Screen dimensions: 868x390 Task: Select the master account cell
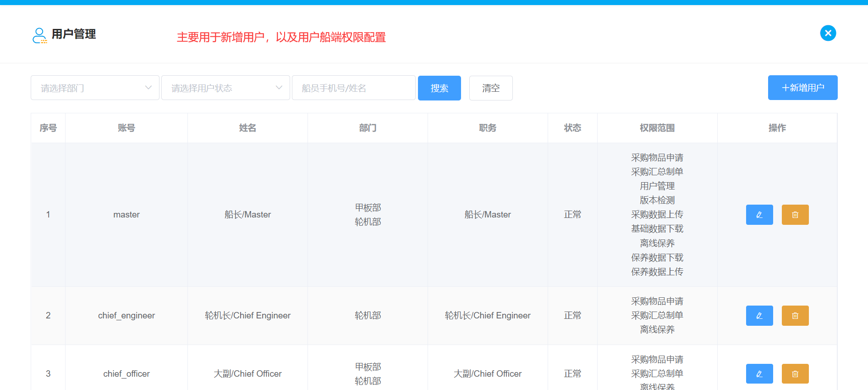[126, 215]
